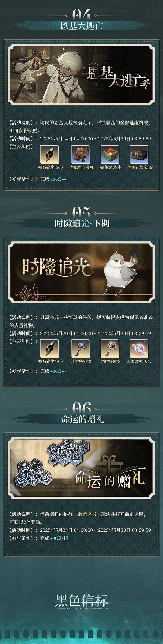The image size is (163, 644).
Task: Select the 天体果实·大*7 orb icon
Action: [139, 348]
